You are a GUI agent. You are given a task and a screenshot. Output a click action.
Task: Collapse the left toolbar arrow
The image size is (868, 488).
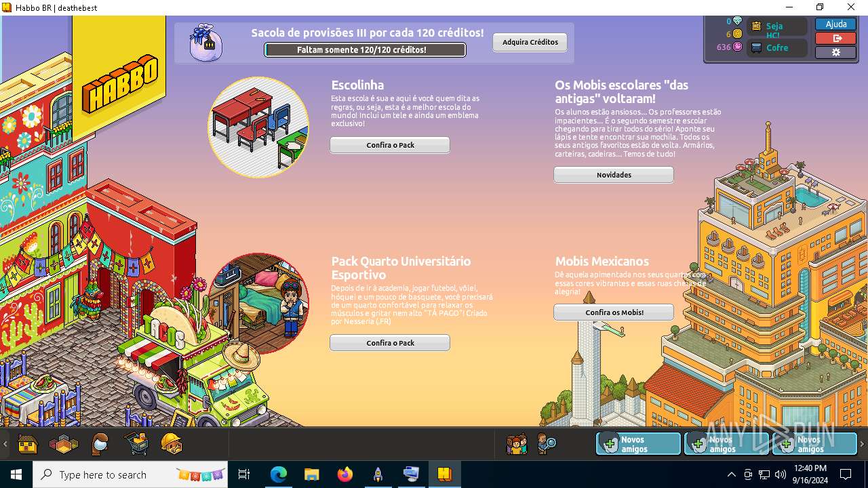5,445
